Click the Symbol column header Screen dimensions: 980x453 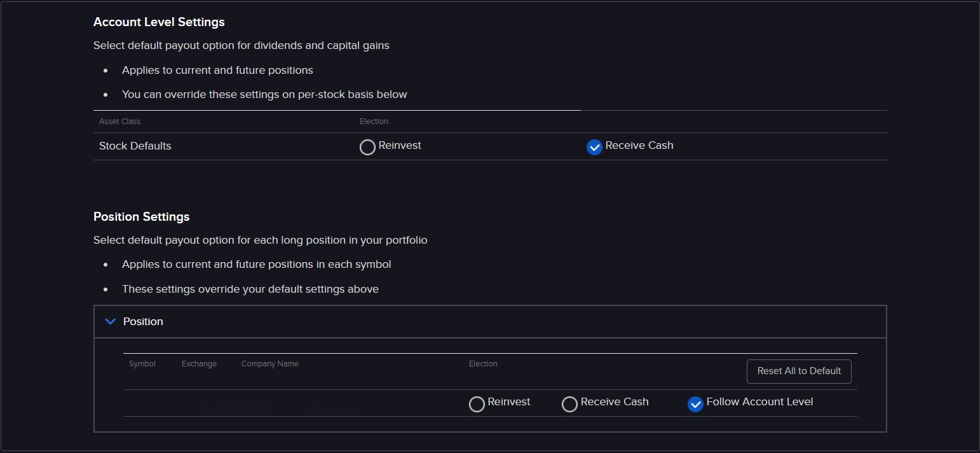[142, 364]
